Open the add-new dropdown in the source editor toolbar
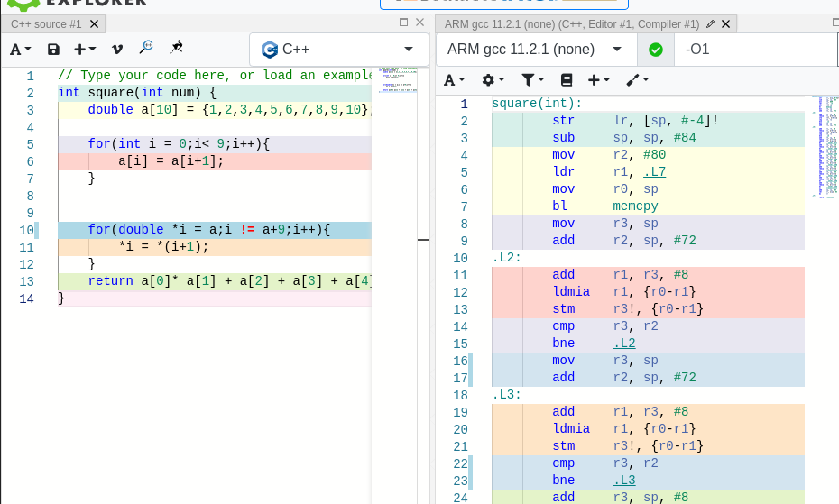 pyautogui.click(x=85, y=50)
